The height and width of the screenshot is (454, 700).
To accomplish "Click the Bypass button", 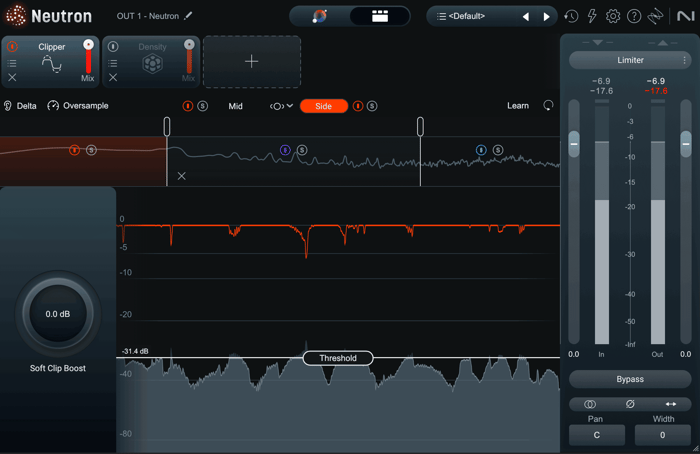I will pos(630,379).
